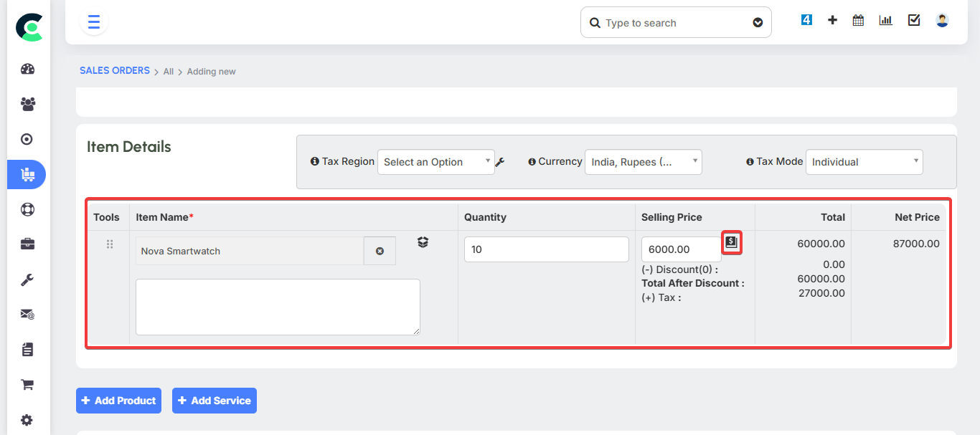Open the dollar price settings beside Selling Price
The image size is (980, 435).
tap(732, 243)
